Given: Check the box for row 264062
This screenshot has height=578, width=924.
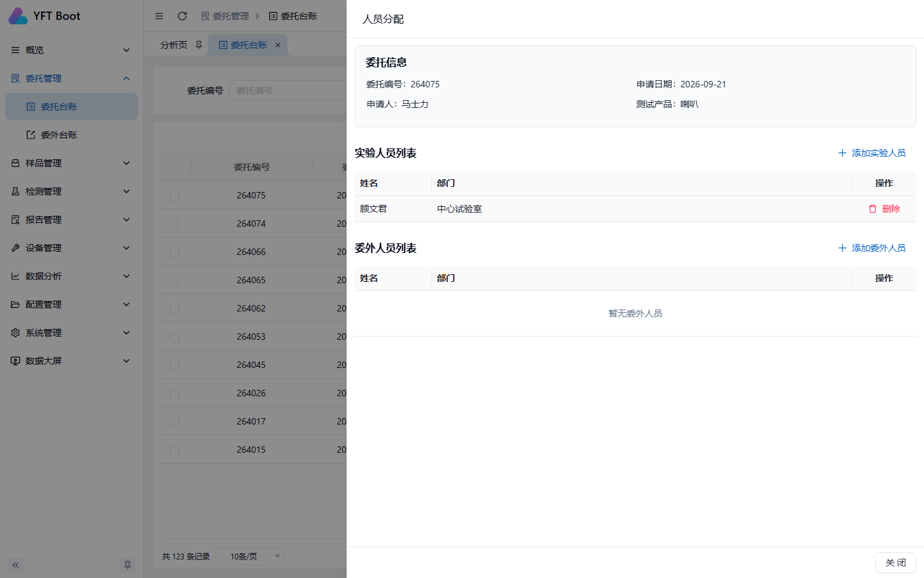Looking at the screenshot, I should tap(175, 309).
